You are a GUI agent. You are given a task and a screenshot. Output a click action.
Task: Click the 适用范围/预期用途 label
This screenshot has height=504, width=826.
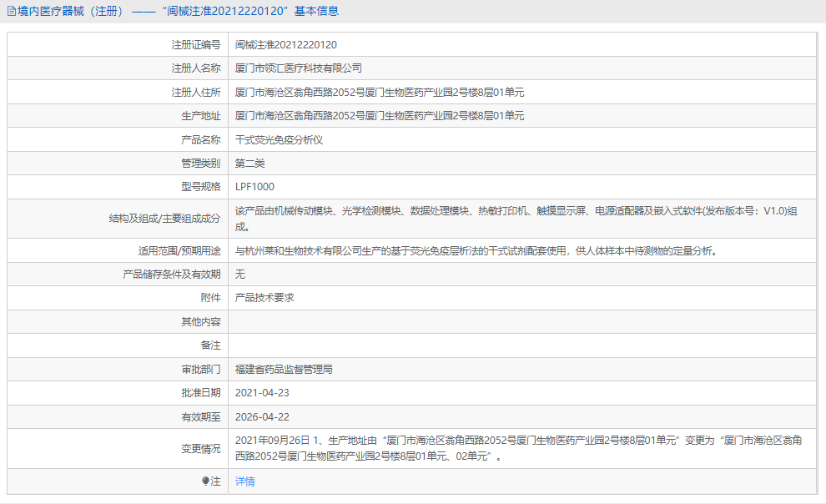(x=179, y=250)
